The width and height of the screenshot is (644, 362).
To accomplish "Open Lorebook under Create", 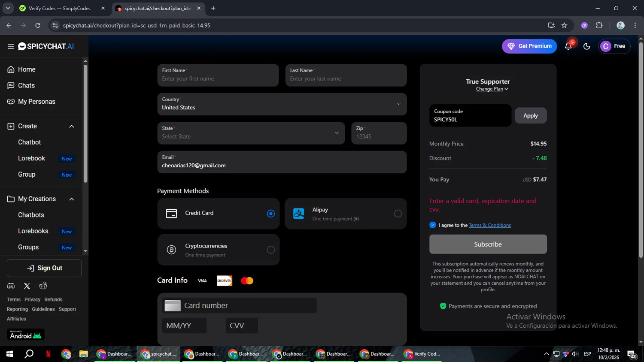I will pos(32,158).
